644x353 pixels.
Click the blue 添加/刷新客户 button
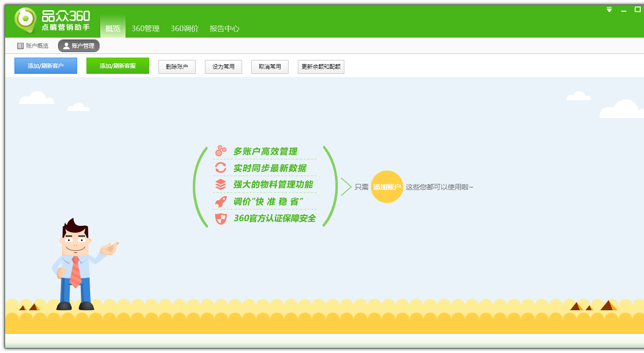(46, 66)
